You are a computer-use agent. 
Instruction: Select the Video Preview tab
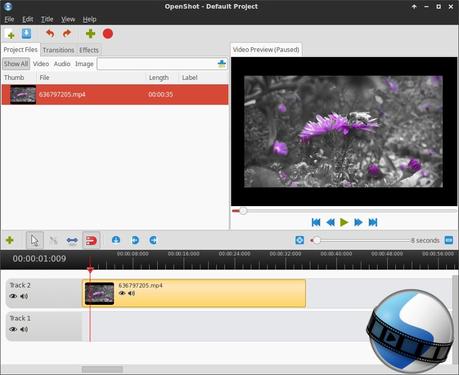click(x=266, y=50)
